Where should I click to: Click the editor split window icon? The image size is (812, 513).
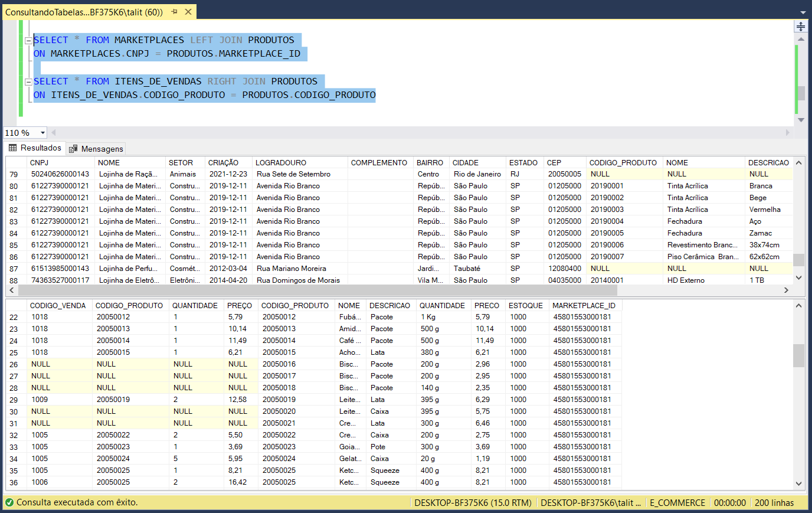click(x=801, y=27)
